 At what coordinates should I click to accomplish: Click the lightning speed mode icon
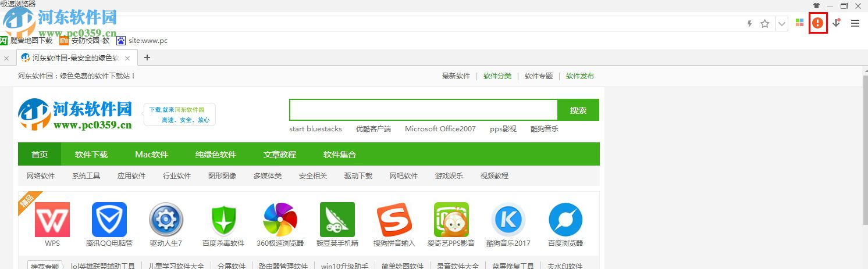750,24
